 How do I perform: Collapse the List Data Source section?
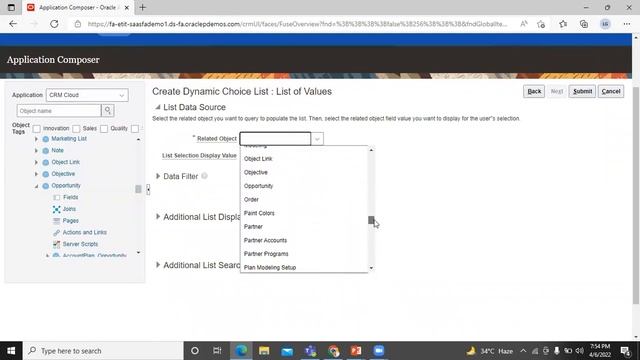(158, 107)
